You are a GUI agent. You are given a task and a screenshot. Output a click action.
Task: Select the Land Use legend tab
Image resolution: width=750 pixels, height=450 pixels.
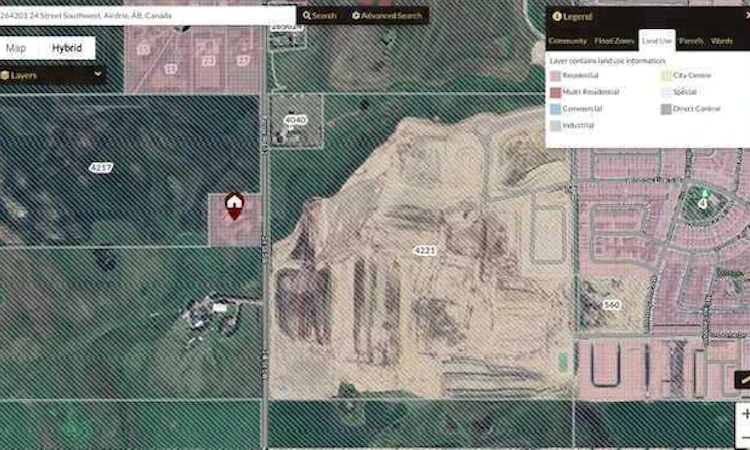657,41
